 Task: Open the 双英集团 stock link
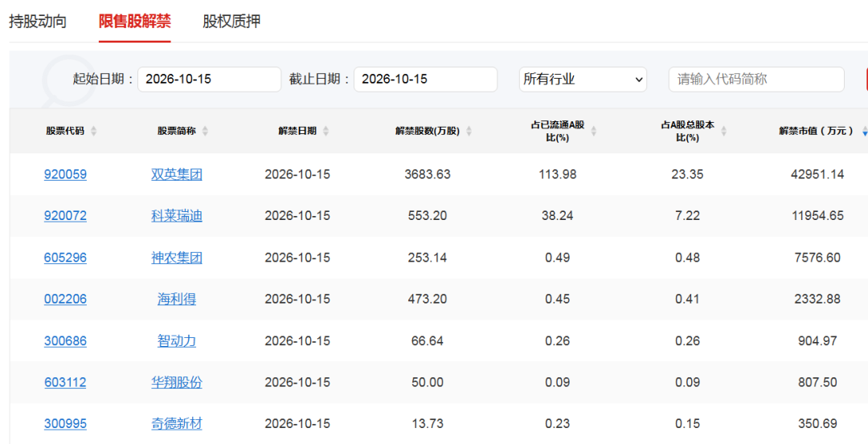pos(177,174)
